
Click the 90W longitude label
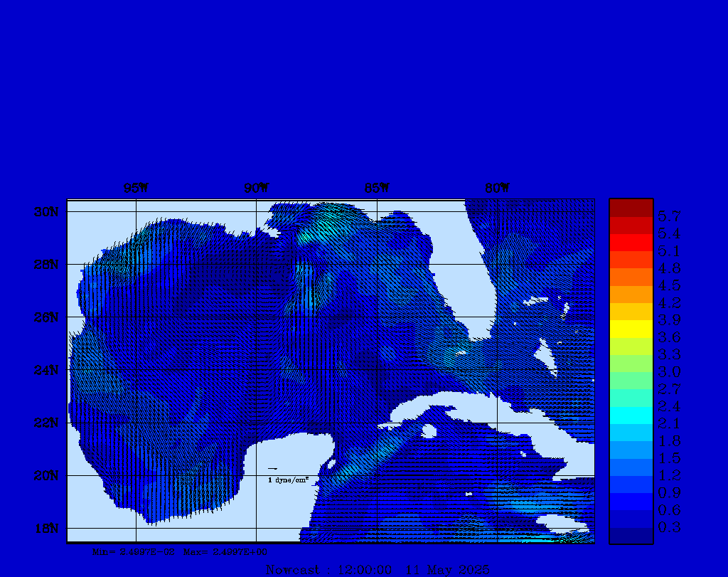point(257,188)
